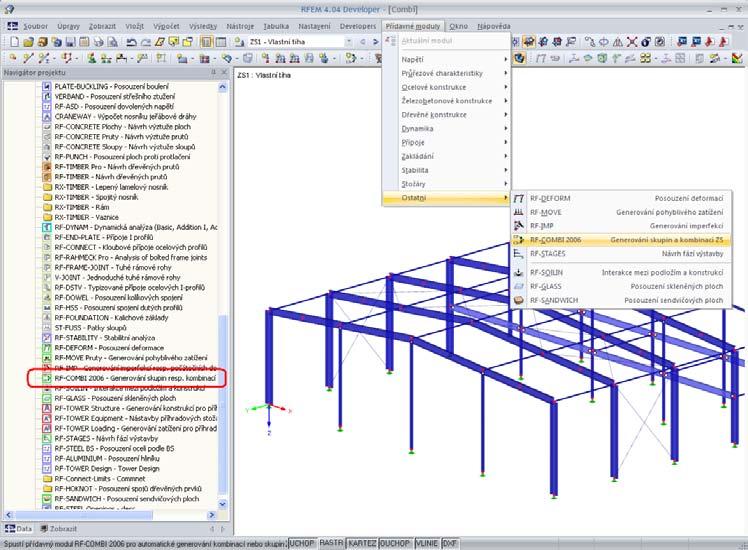Open the Soubor menu
This screenshot has height=550, width=748.
(35, 26)
